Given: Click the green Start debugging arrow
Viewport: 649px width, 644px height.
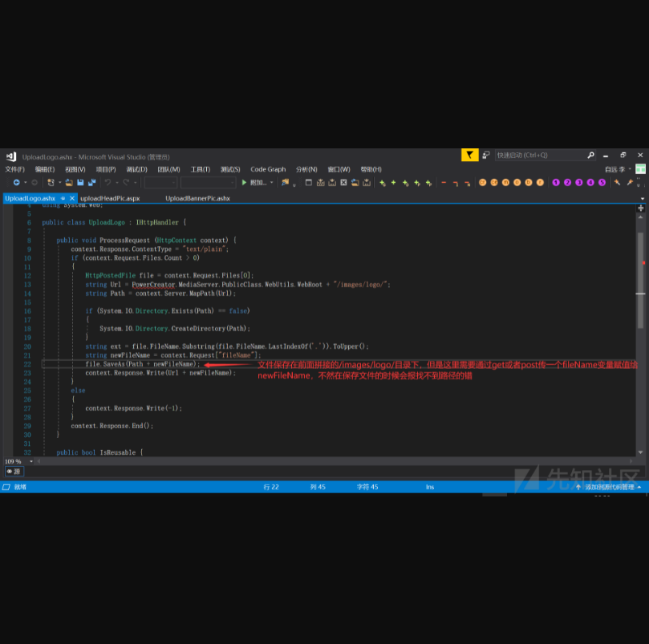Looking at the screenshot, I should [x=244, y=183].
